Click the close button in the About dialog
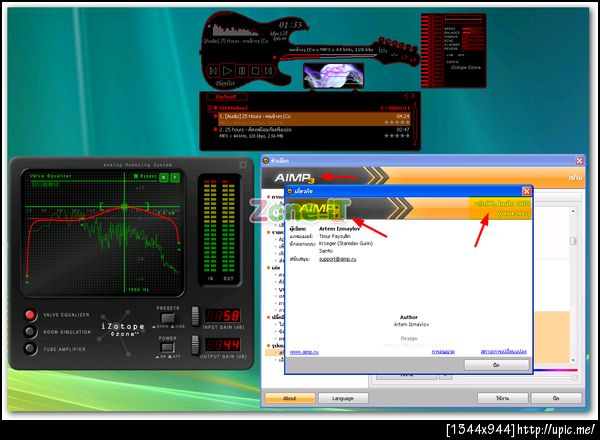Screen dimensions: 600x440 pos(497,365)
